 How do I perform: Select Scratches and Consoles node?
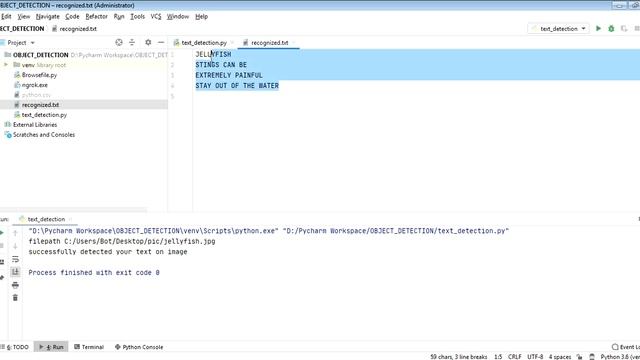click(44, 135)
